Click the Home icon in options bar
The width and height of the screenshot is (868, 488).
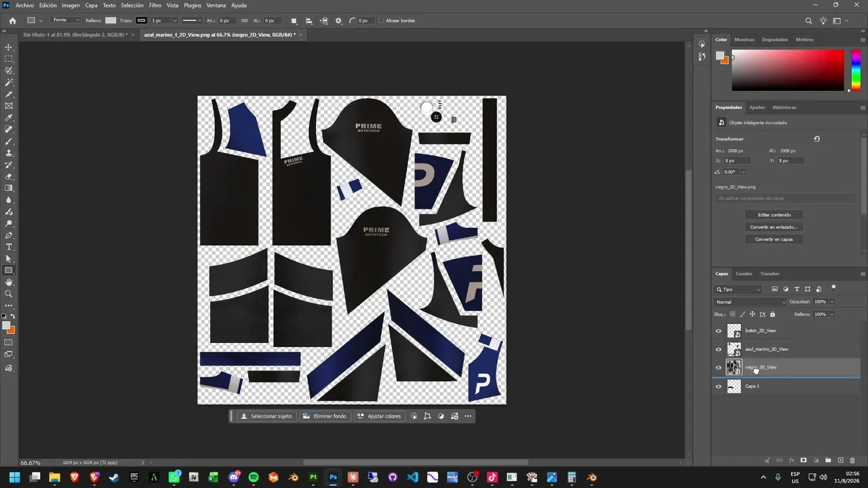[x=12, y=20]
